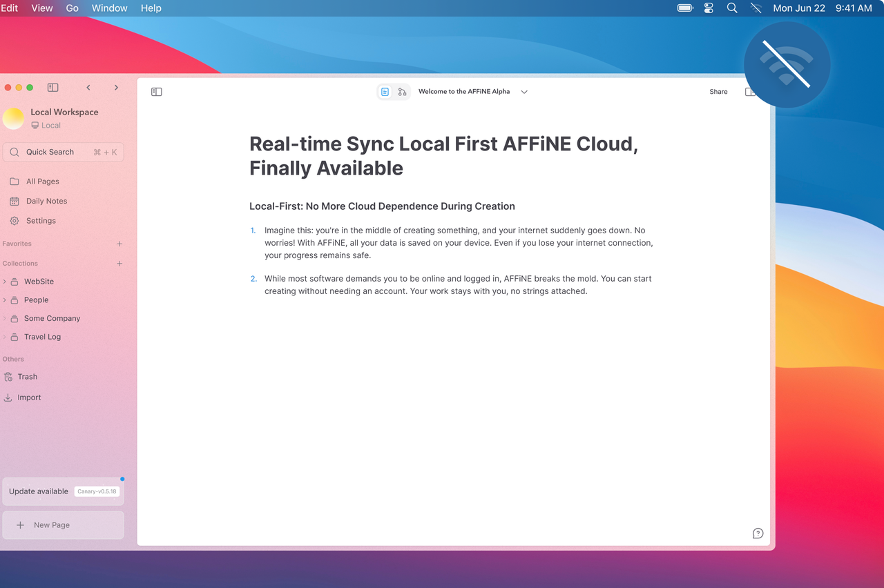884x588 pixels.
Task: Expand the Some Company collection
Action: (x=5, y=318)
